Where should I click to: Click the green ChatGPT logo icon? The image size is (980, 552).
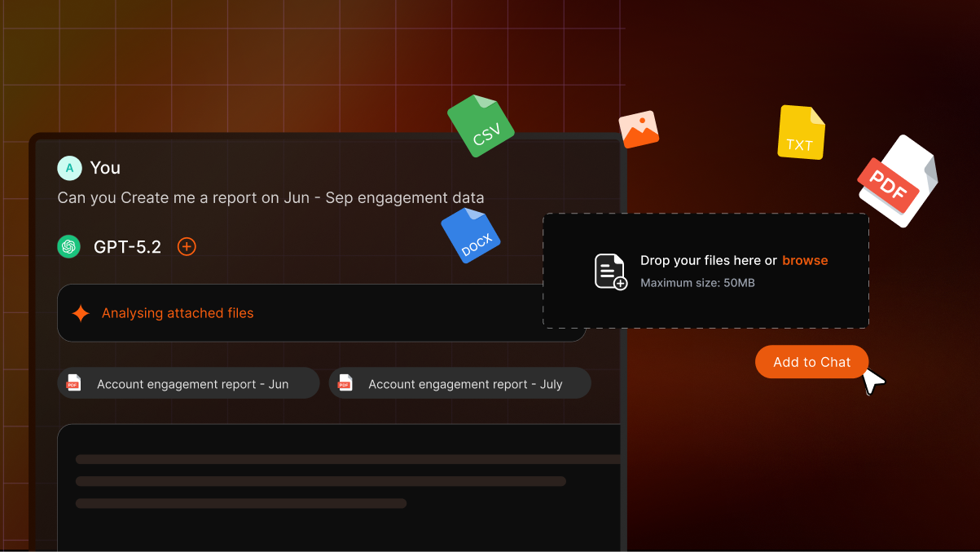pos(69,246)
